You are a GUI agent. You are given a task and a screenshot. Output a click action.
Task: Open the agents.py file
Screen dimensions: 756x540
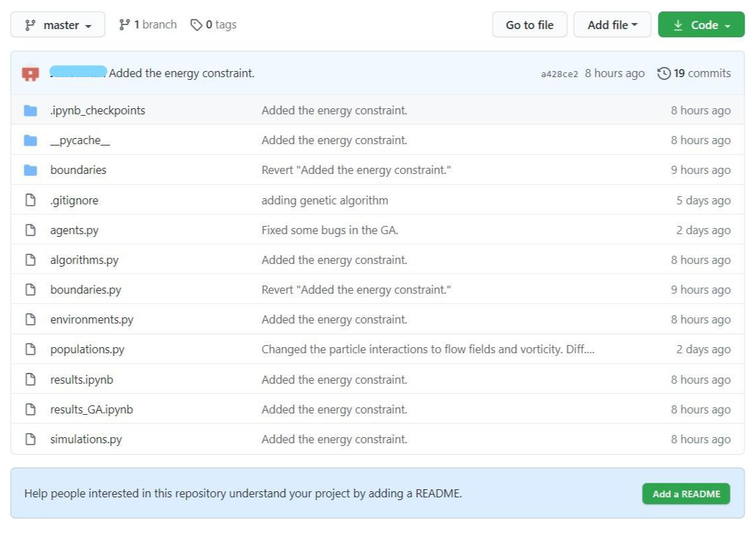tap(74, 230)
